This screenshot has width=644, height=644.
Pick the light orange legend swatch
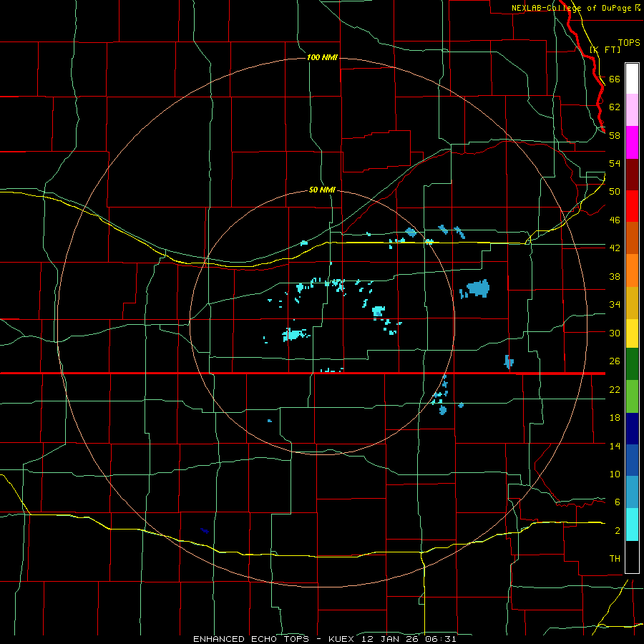point(632,270)
